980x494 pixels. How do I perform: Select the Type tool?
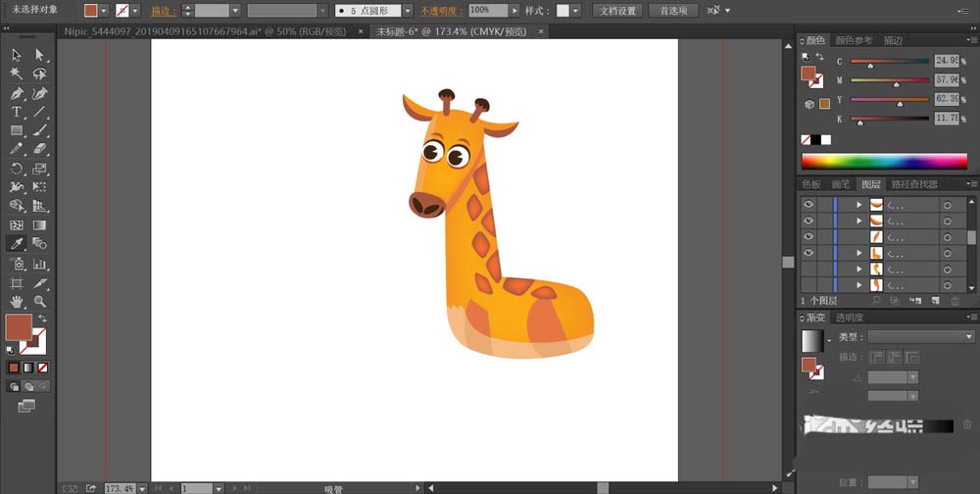(17, 112)
